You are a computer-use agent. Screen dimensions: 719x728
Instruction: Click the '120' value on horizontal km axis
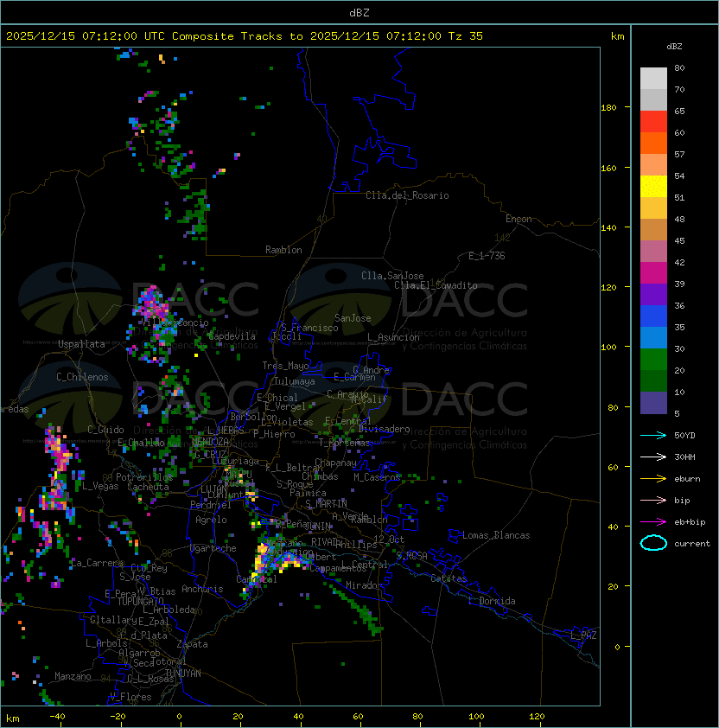click(x=537, y=717)
